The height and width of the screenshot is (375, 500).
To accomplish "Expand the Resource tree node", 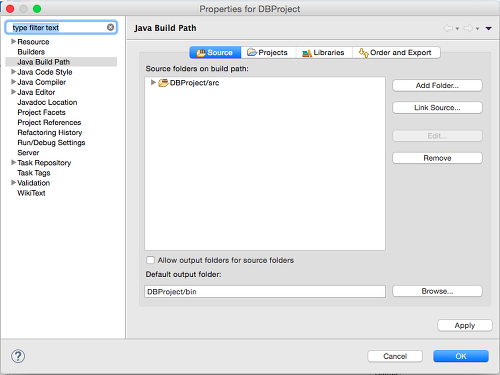I will [x=13, y=41].
